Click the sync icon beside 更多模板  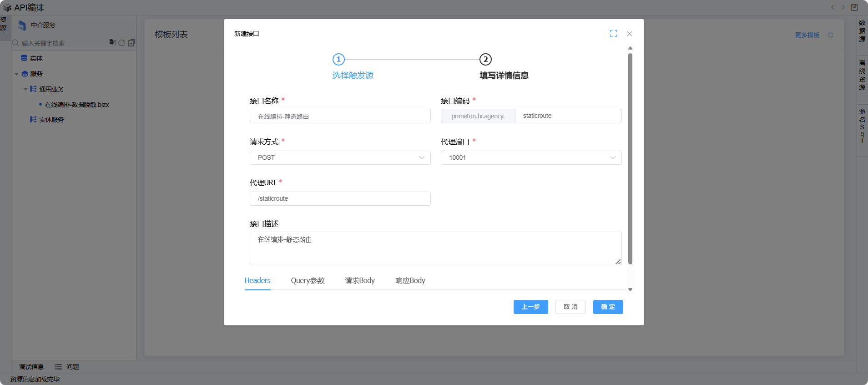[830, 35]
